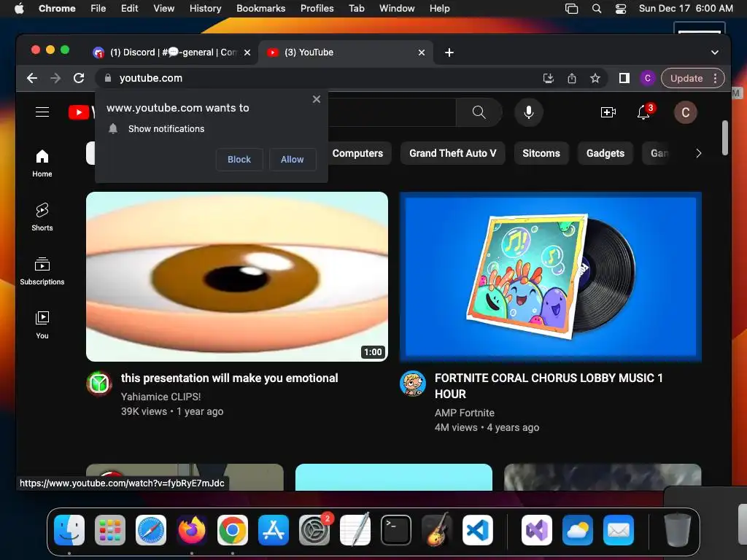Select the Gadgets category chip
747x560 pixels.
point(605,153)
